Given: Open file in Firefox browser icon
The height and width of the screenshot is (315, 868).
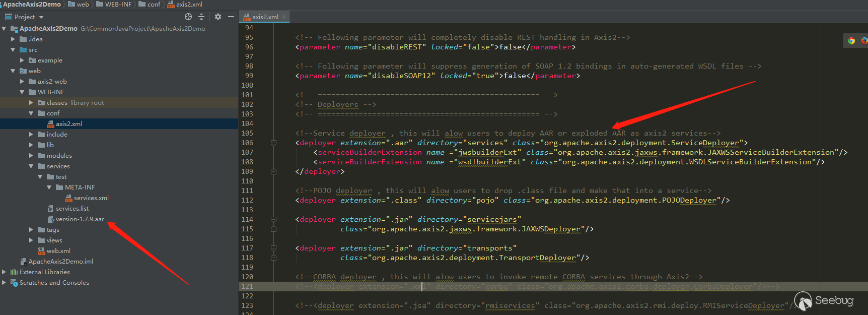Looking at the screenshot, I should [x=863, y=41].
